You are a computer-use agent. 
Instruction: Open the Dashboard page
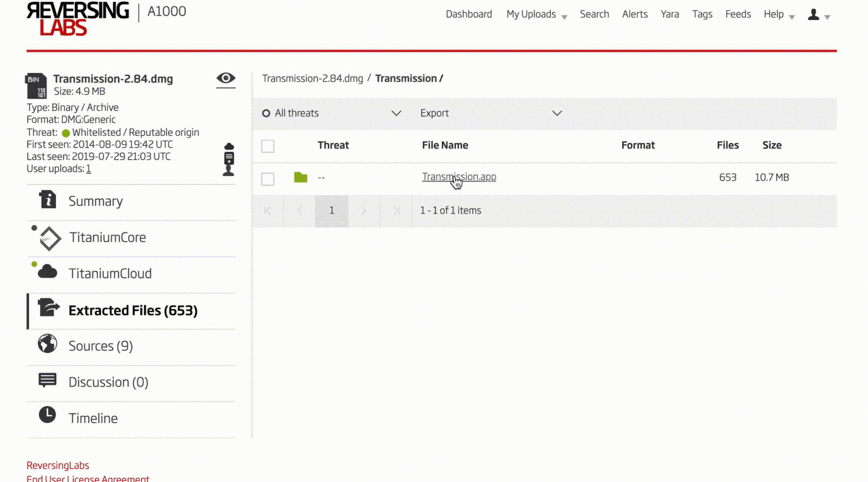pos(468,14)
